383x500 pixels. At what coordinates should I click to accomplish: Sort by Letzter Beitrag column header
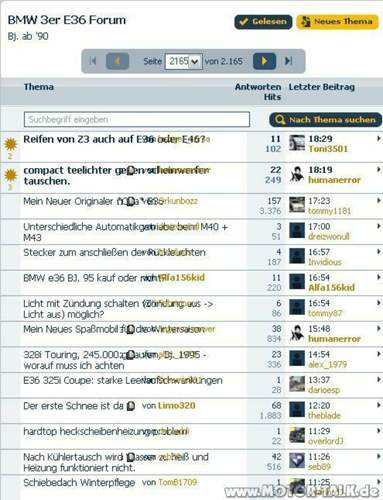[321, 87]
